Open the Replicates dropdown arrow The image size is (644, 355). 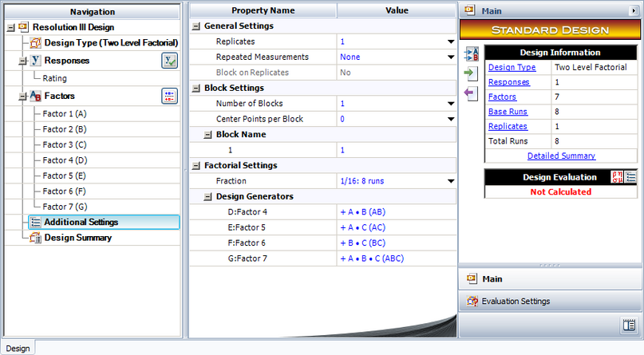point(451,41)
